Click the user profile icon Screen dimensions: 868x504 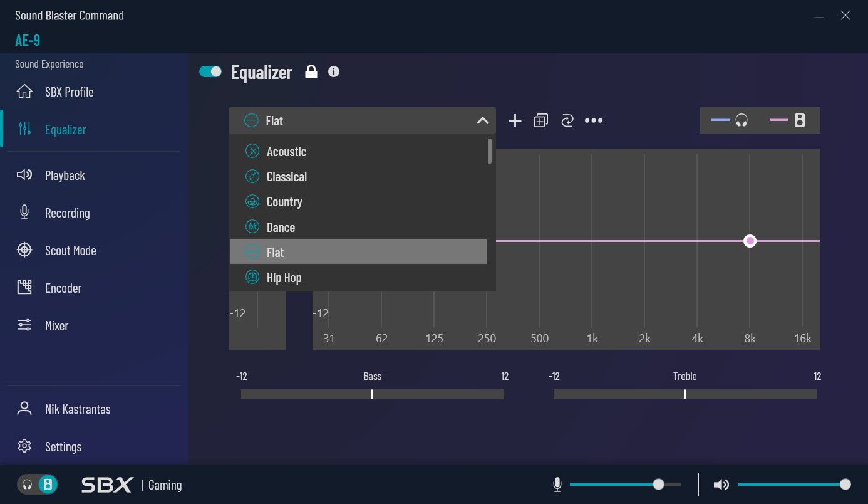coord(24,409)
